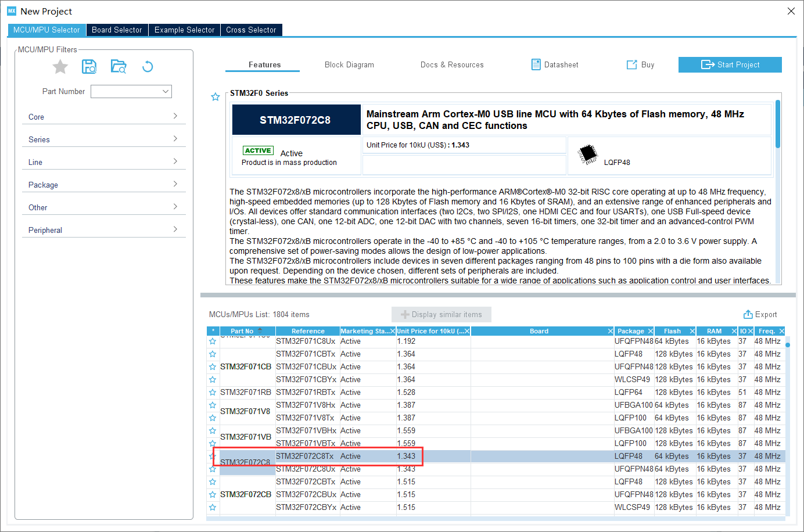
Task: Toggle favorite star for STM32F072CBYx row
Action: point(213,508)
